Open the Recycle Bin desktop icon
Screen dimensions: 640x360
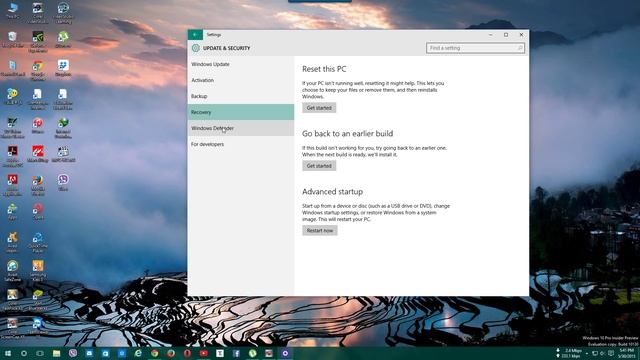[x=13, y=40]
